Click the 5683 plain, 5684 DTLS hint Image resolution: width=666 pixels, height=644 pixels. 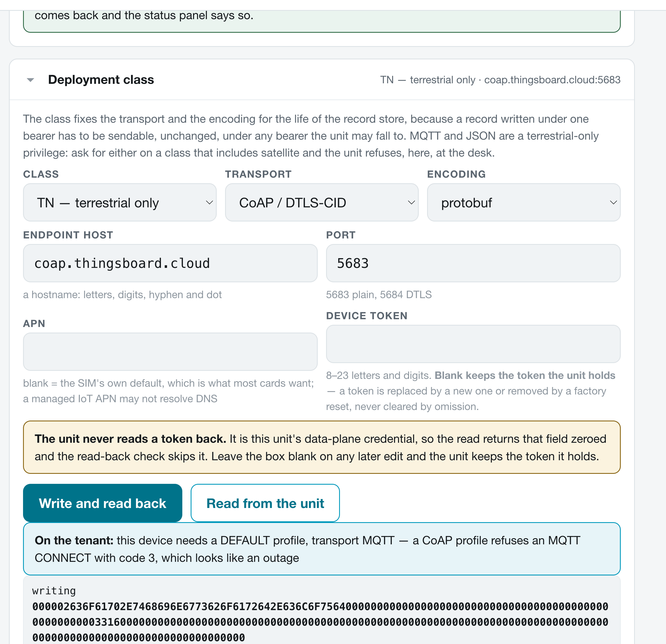(379, 295)
